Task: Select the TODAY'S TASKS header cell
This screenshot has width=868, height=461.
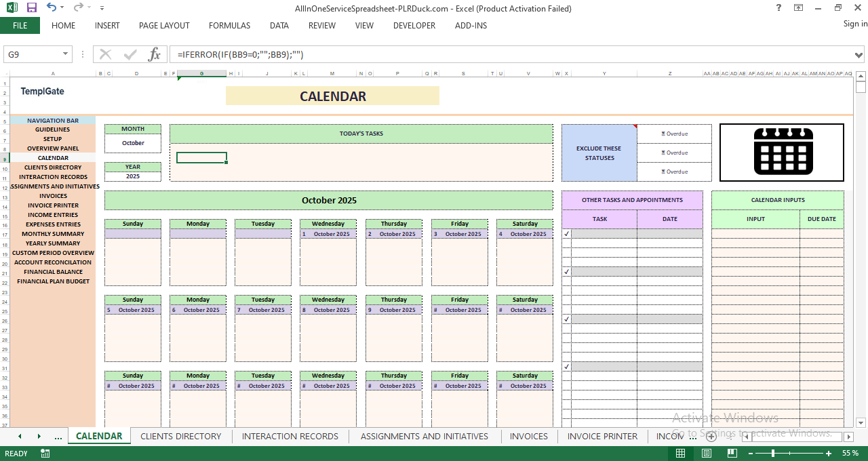Action: pyautogui.click(x=361, y=134)
